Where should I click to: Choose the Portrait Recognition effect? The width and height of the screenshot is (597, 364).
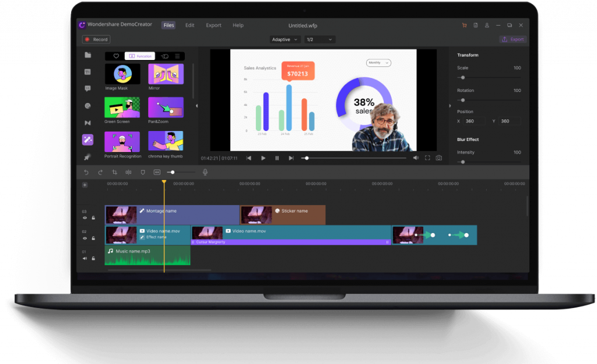(x=122, y=142)
